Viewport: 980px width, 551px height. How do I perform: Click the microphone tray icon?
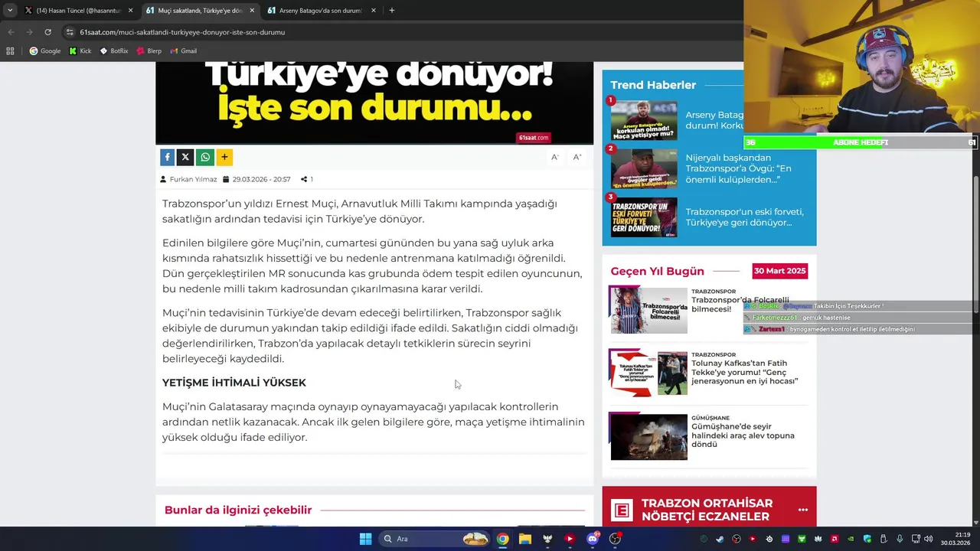(900, 539)
